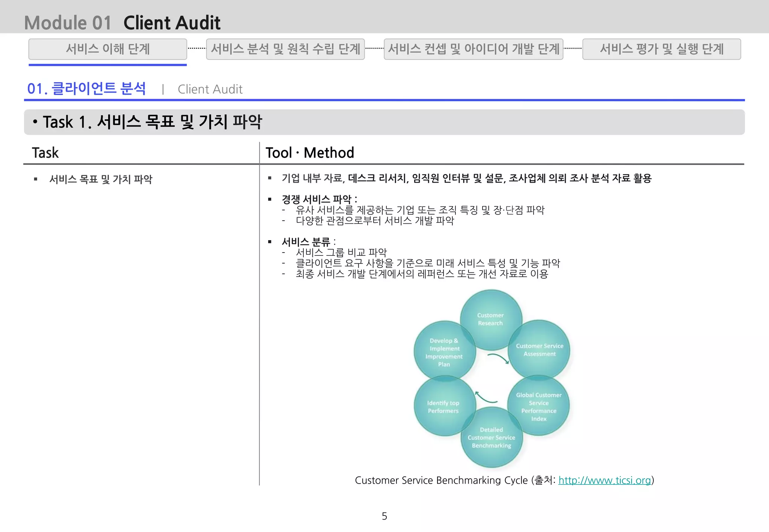The width and height of the screenshot is (769, 532).
Task: Click the page number 5
Action: [x=384, y=516]
